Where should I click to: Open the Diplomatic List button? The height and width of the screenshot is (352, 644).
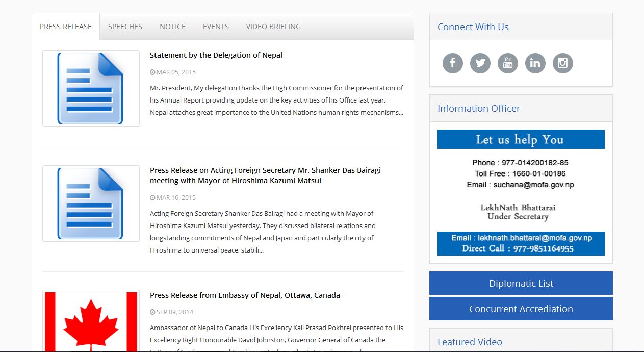click(x=521, y=283)
